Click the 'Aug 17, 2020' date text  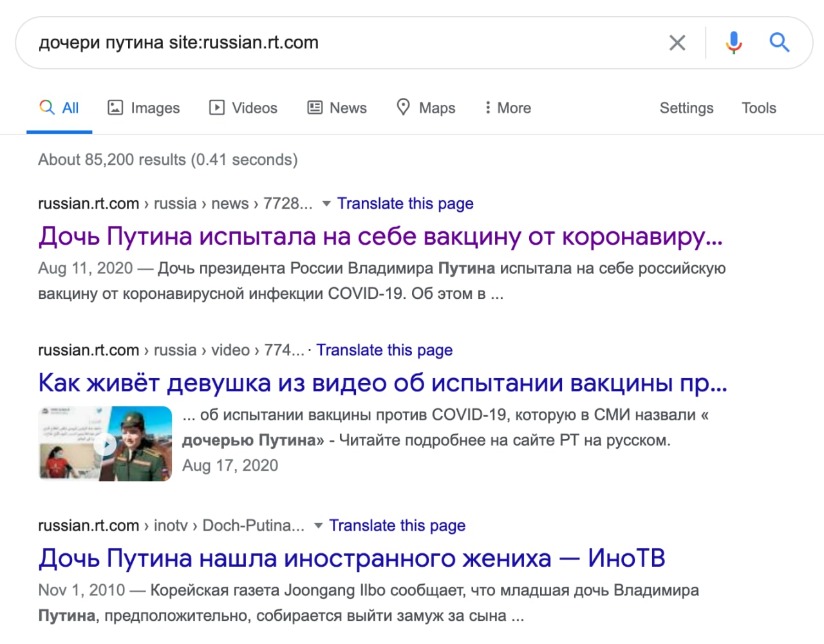pos(230,466)
